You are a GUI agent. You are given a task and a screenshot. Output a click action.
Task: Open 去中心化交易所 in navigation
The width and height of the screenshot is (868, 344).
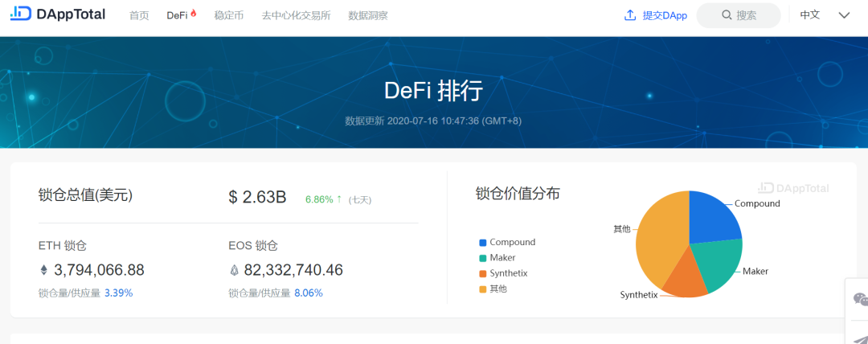click(x=296, y=15)
